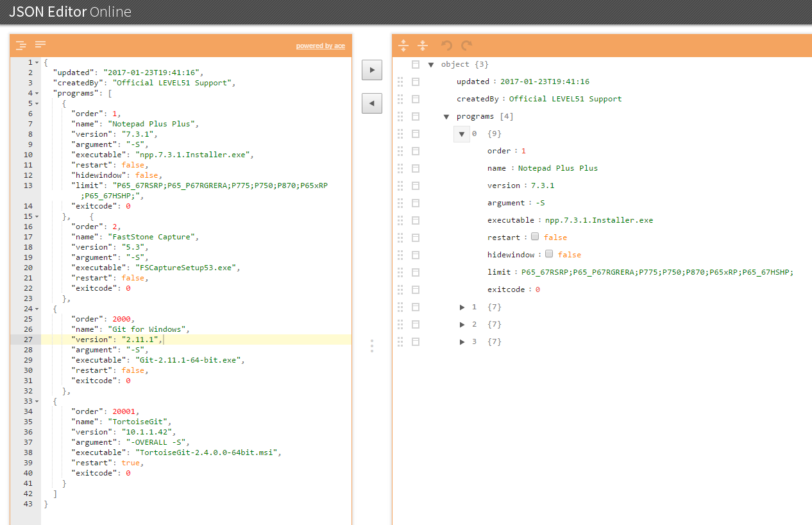Image resolution: width=812 pixels, height=525 pixels.
Task: Click the Notepad Plus Plus name value
Action: click(x=557, y=168)
